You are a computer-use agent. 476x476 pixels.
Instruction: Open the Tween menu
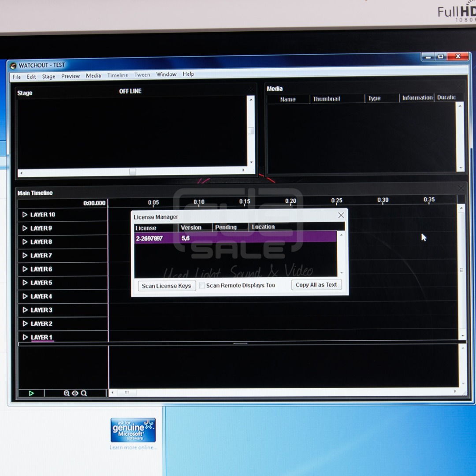pyautogui.click(x=142, y=74)
